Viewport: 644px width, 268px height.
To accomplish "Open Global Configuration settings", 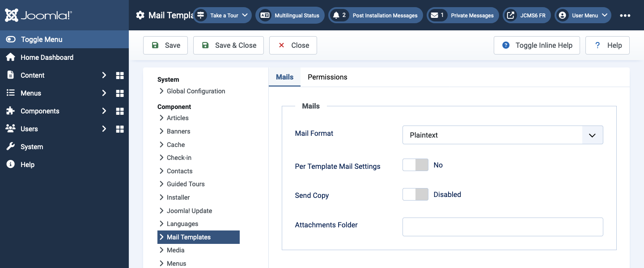I will [x=196, y=91].
